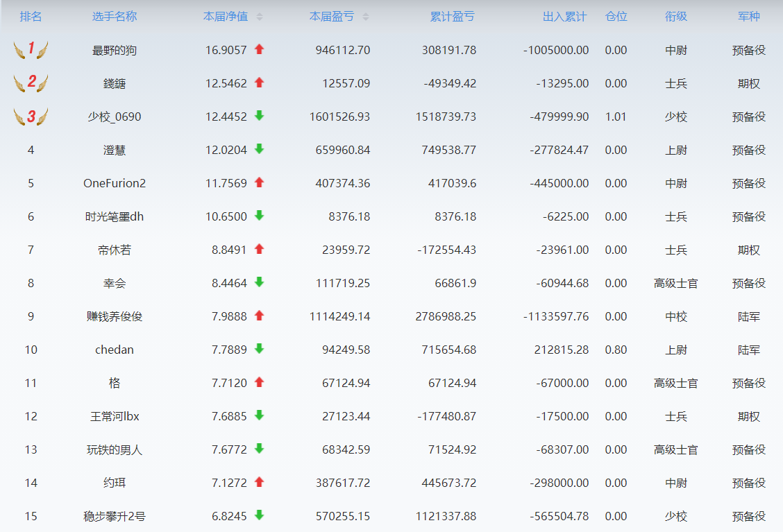783x532 pixels.
Task: Open player 稳步攀升2号
Action: pyautogui.click(x=115, y=517)
